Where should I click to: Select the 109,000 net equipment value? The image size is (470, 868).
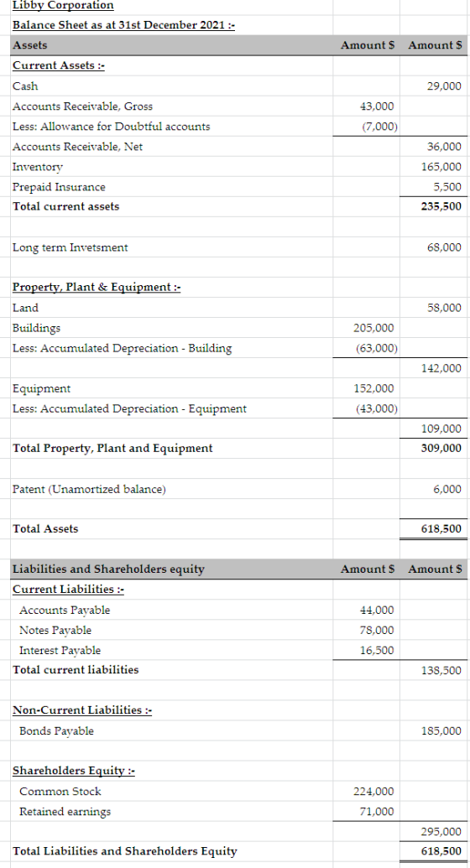pos(441,429)
